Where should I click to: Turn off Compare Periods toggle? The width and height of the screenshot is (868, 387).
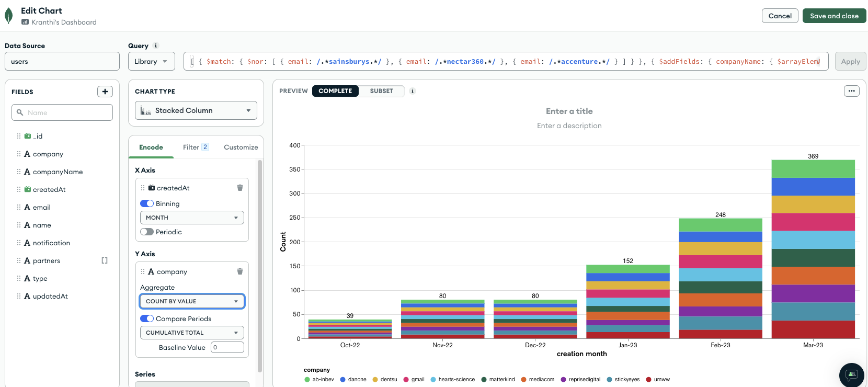147,318
